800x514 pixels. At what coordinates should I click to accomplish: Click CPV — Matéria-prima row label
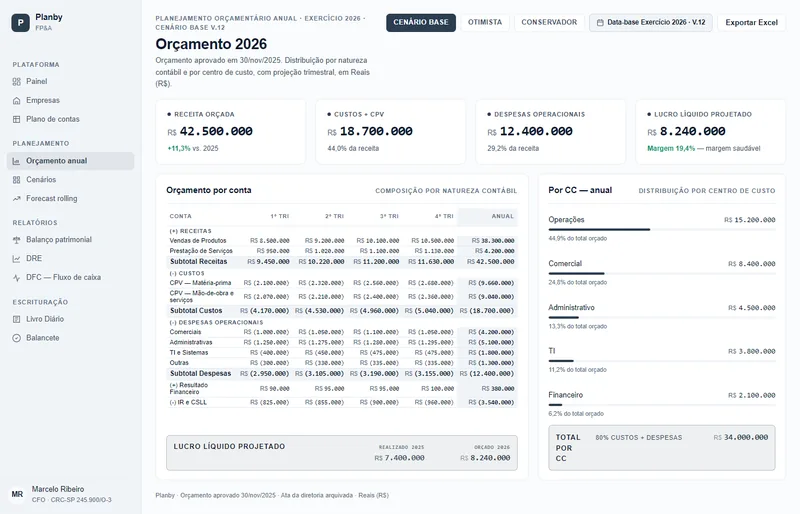tap(201, 283)
